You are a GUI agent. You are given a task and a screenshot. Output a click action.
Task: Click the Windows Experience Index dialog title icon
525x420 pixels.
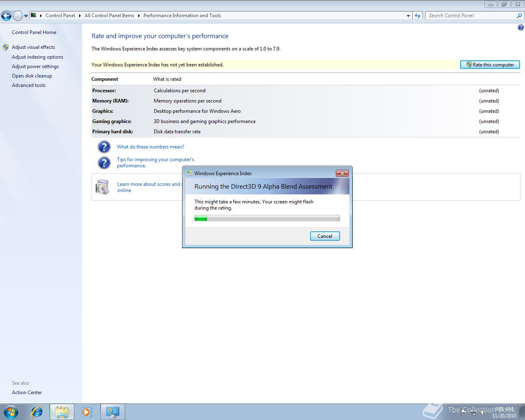pos(189,173)
